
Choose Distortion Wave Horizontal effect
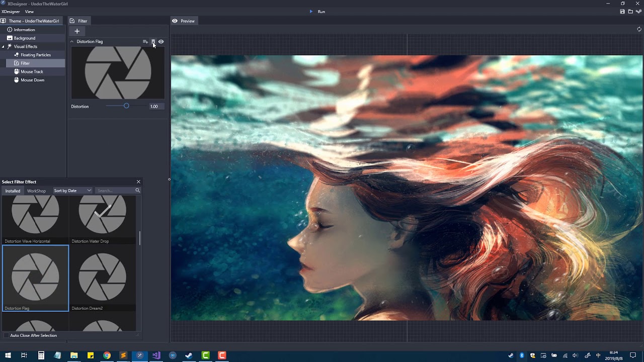click(35, 220)
